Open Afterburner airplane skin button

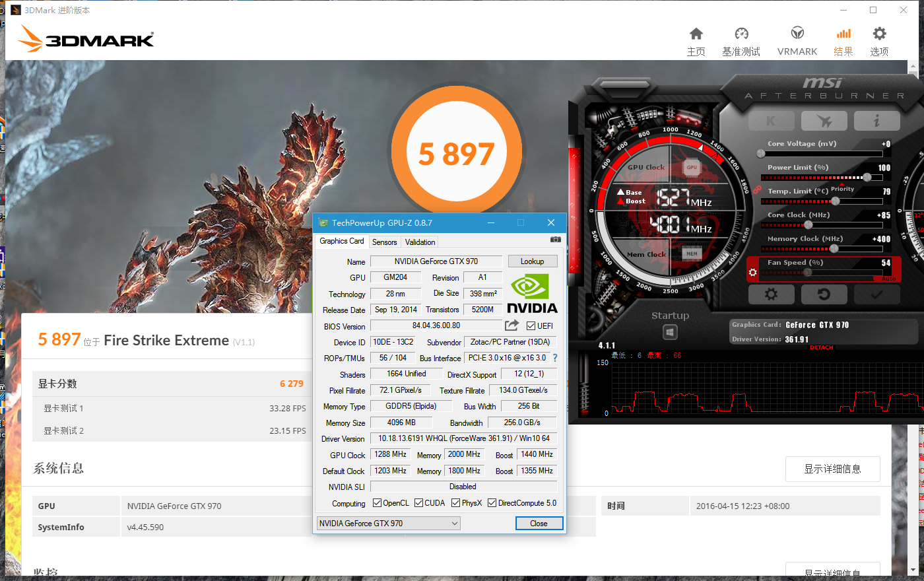point(824,121)
